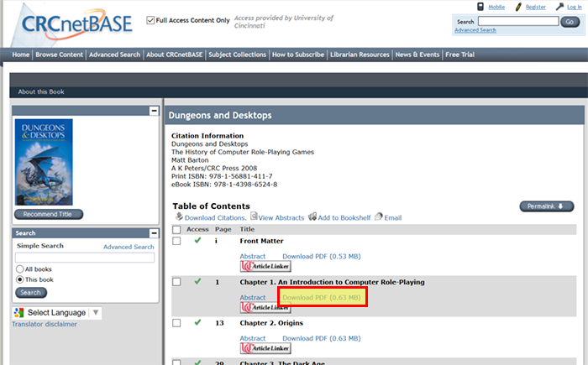
Task: Select the All books radio button
Action: 20,269
